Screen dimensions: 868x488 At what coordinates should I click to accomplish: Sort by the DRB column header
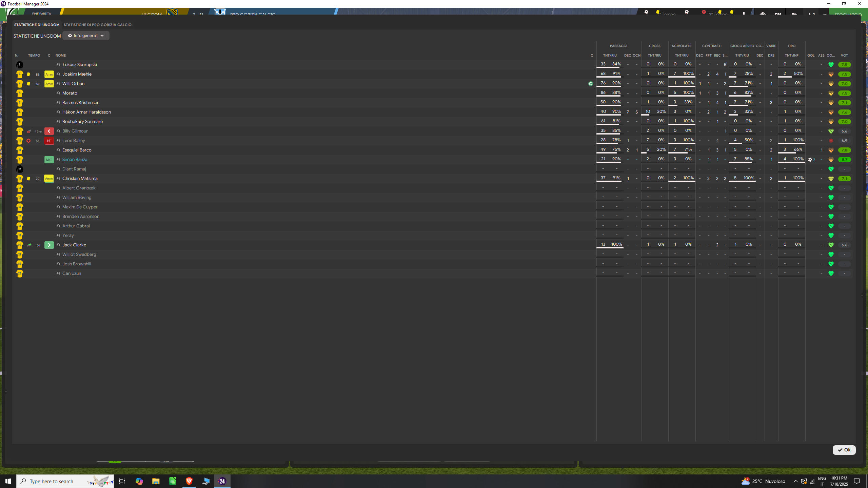771,55
